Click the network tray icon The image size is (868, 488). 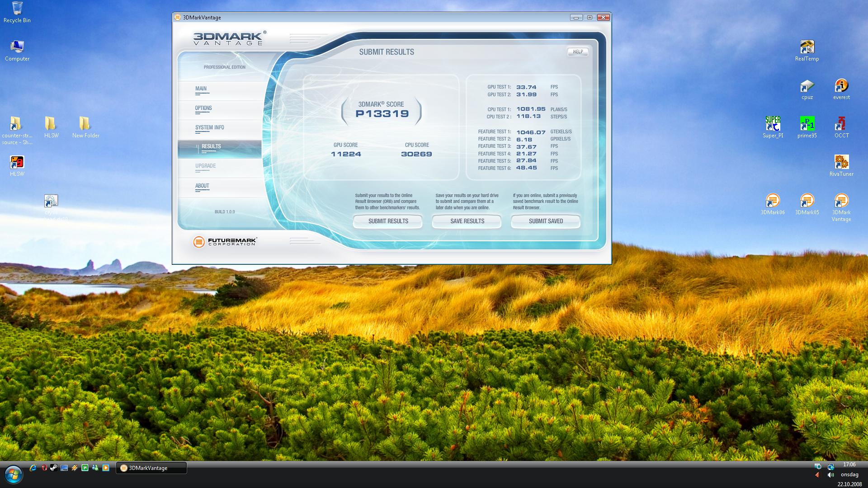[830, 466]
